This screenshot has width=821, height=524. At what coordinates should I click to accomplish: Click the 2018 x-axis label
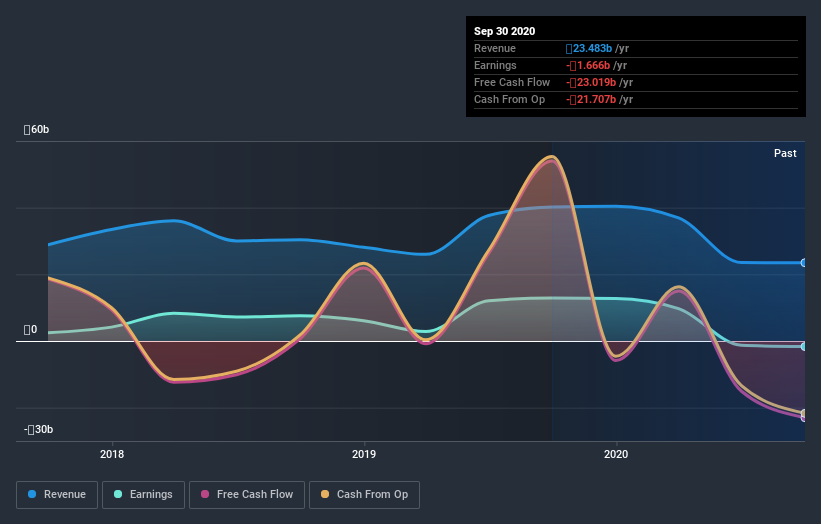[x=112, y=454]
